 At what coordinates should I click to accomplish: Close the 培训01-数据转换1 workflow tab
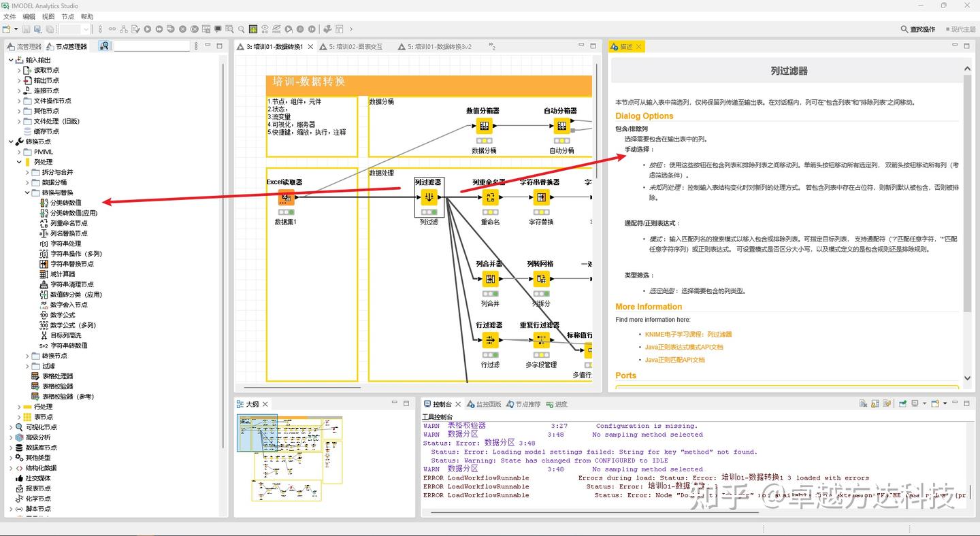coord(310,46)
